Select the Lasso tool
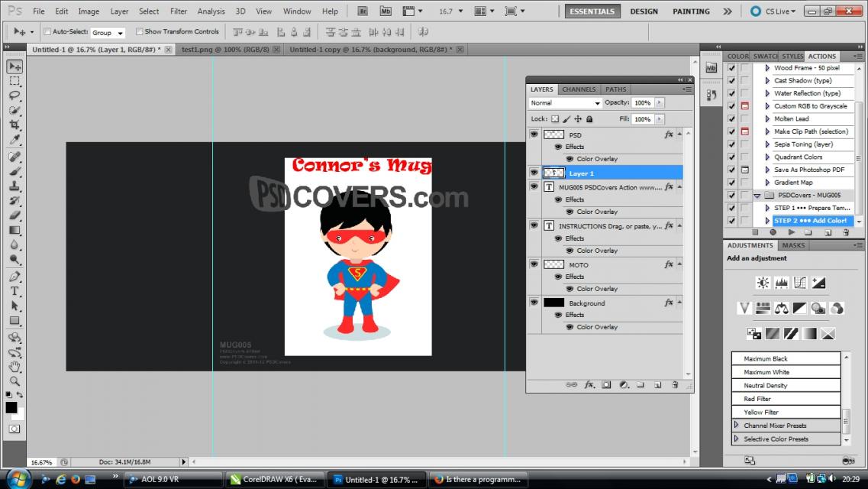This screenshot has height=489, width=868. [15, 96]
